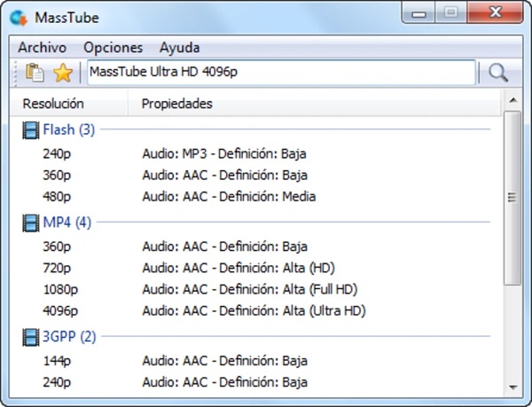Viewport: 532px width, 407px height.
Task: Select the 4096p resolution row
Action: coord(256,310)
